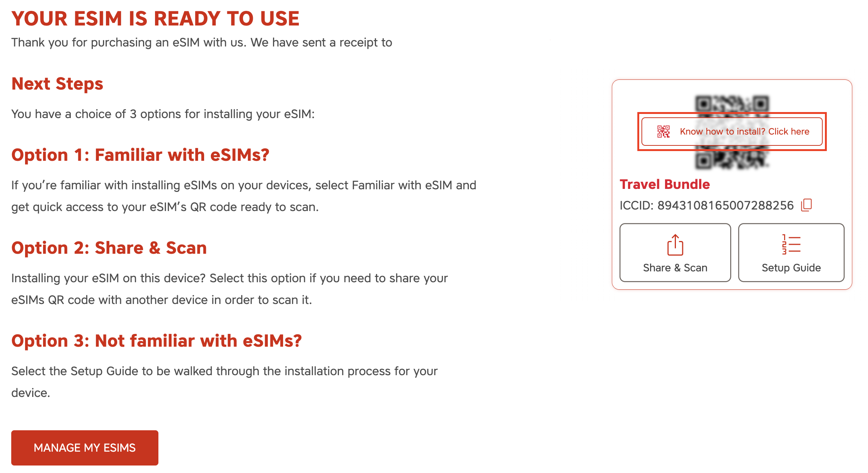Click the "YOUR ESIM IS READY TO USE" heading
This screenshot has height=473, width=868.
tap(155, 19)
